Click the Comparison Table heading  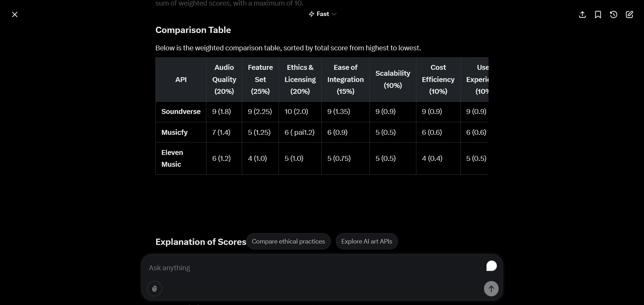[193, 30]
